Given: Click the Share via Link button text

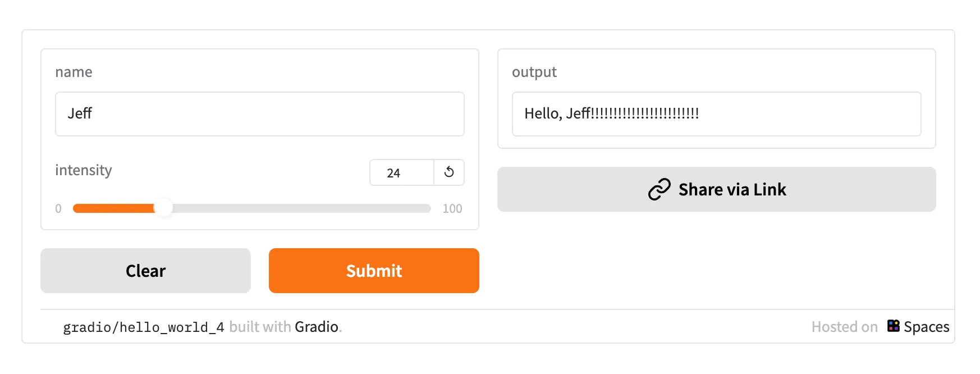Looking at the screenshot, I should coord(732,190).
